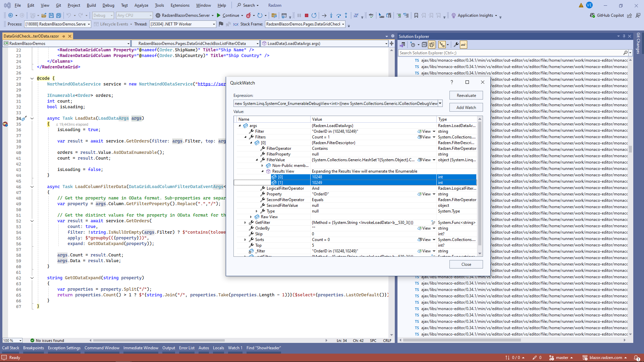Click the Show Next Statement arrow

coord(324,15)
